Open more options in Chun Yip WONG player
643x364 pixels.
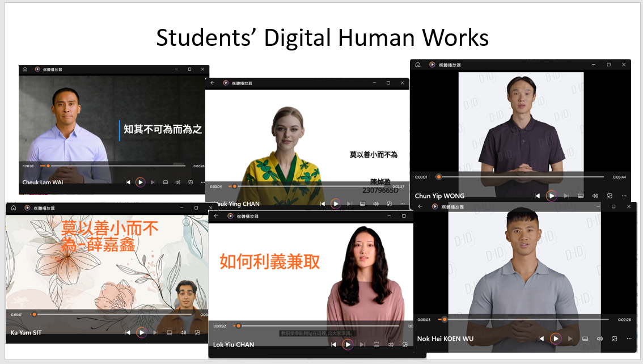click(624, 196)
